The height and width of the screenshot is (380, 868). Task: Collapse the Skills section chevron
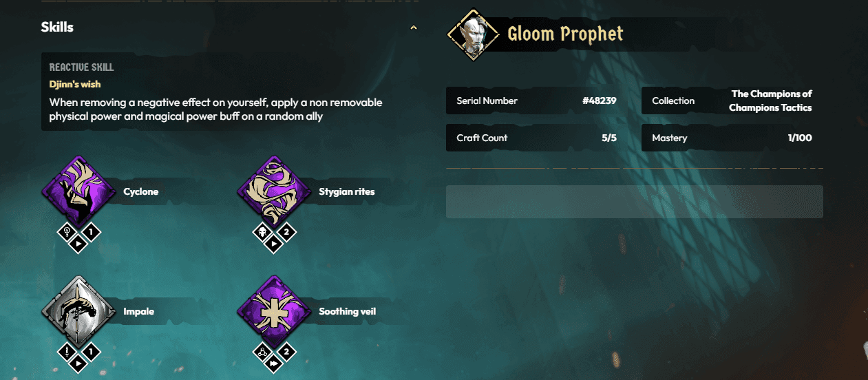(413, 28)
